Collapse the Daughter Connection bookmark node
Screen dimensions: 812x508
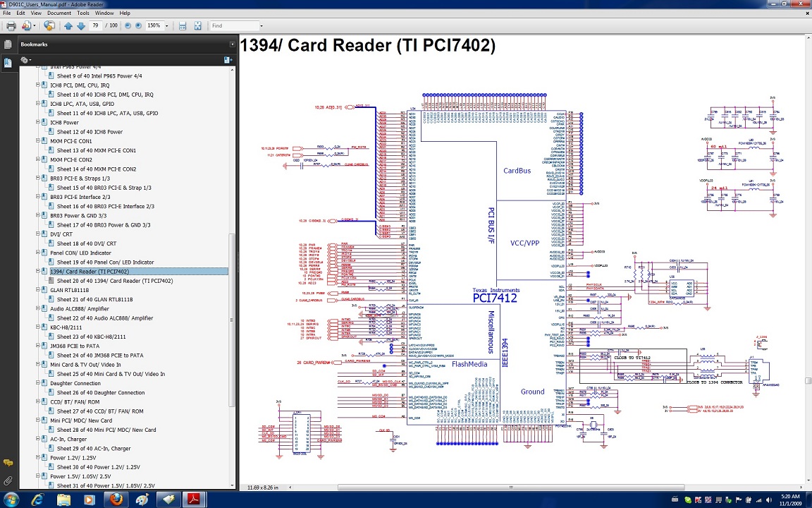(38, 383)
